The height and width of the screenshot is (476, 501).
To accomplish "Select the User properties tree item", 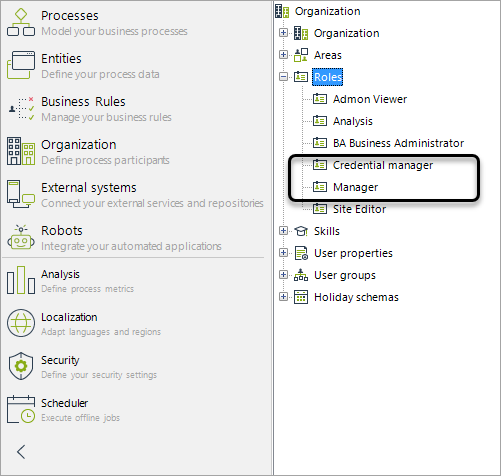I will click(x=353, y=253).
